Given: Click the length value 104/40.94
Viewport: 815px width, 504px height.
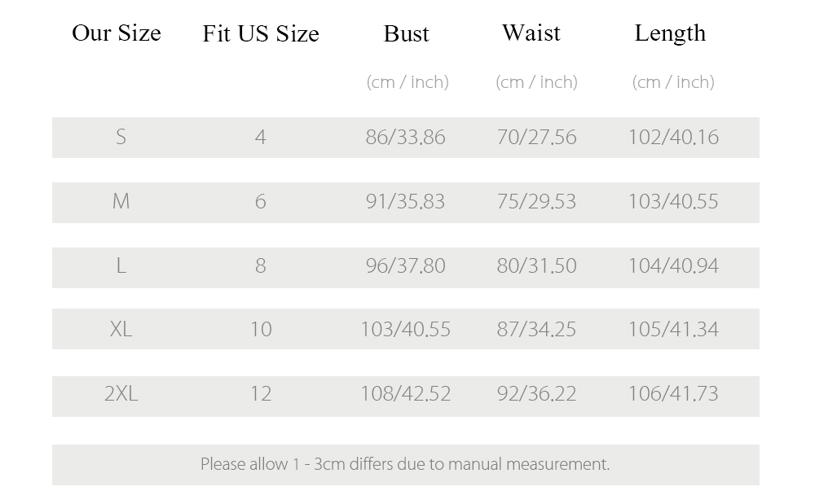Looking at the screenshot, I should 674,265.
